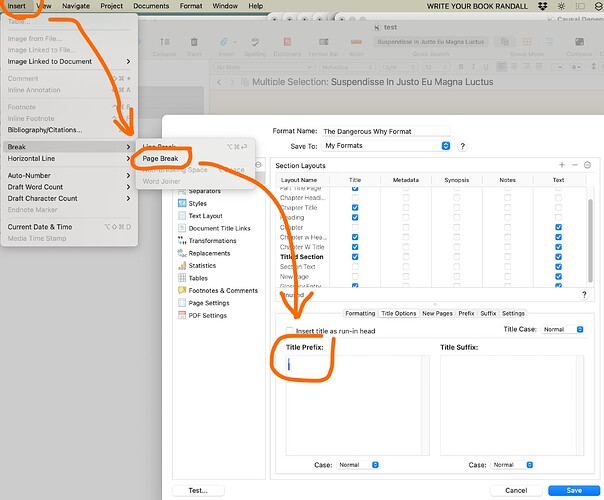
Task: Open Transformations in the format sidebar
Action: coord(212,241)
